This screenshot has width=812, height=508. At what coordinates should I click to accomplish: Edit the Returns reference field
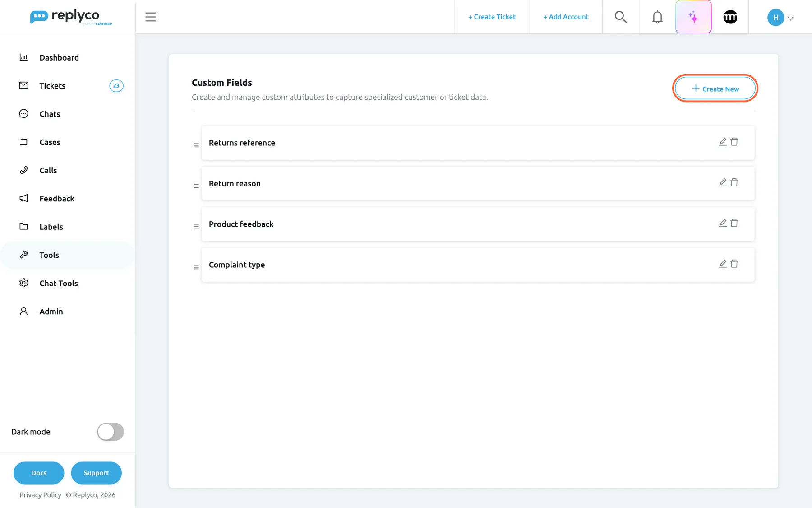(723, 142)
